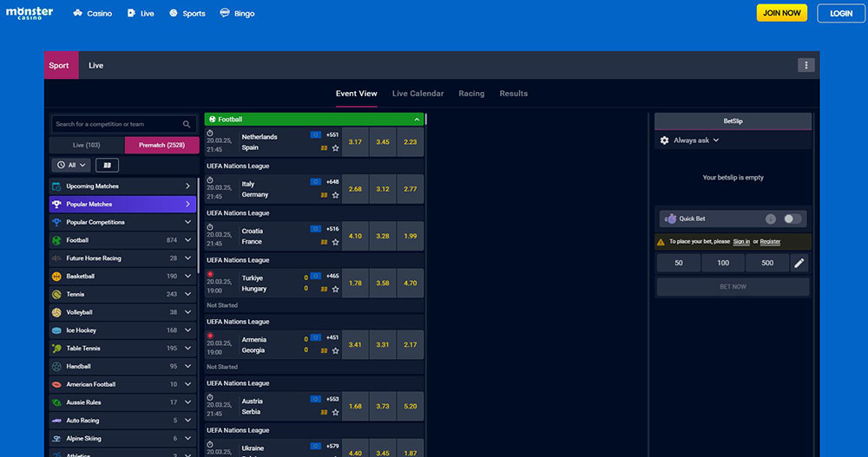Viewport: 868px width, 457px height.
Task: Open statistics icon for Netherlands vs Spain
Action: click(324, 148)
